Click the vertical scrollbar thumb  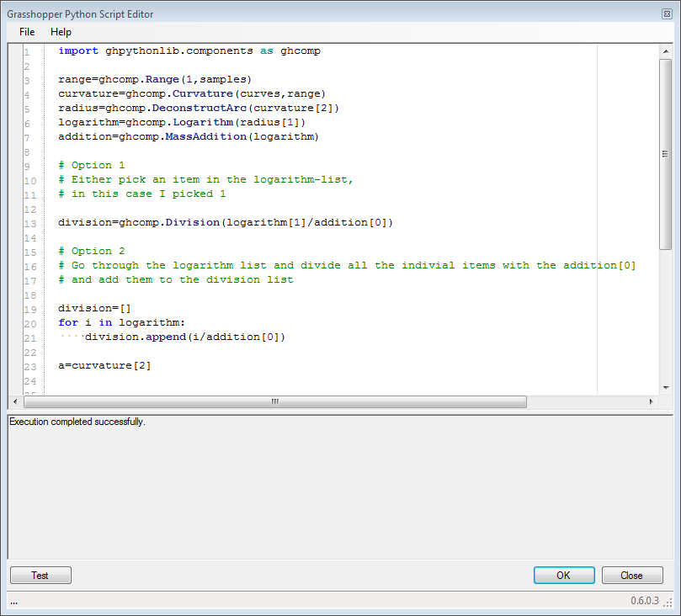665,154
